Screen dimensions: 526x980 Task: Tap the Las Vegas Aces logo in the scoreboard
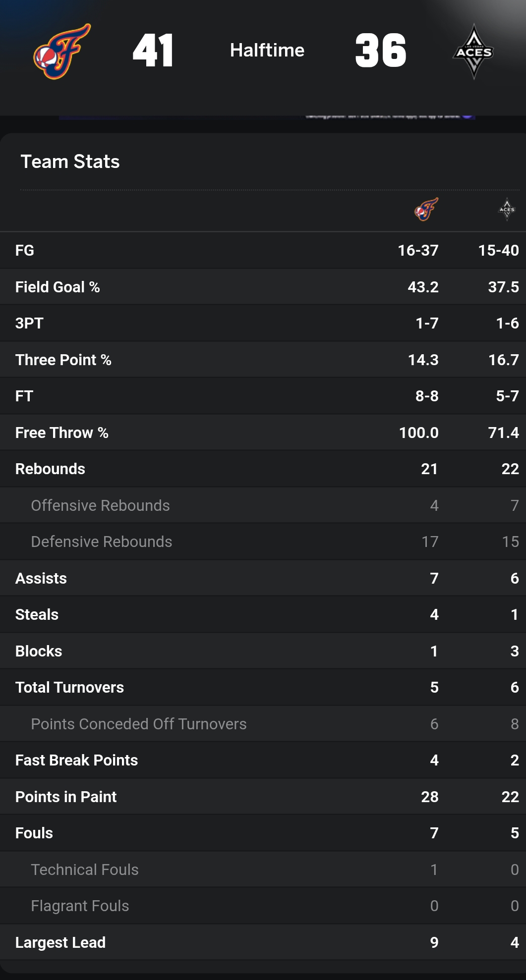click(473, 52)
